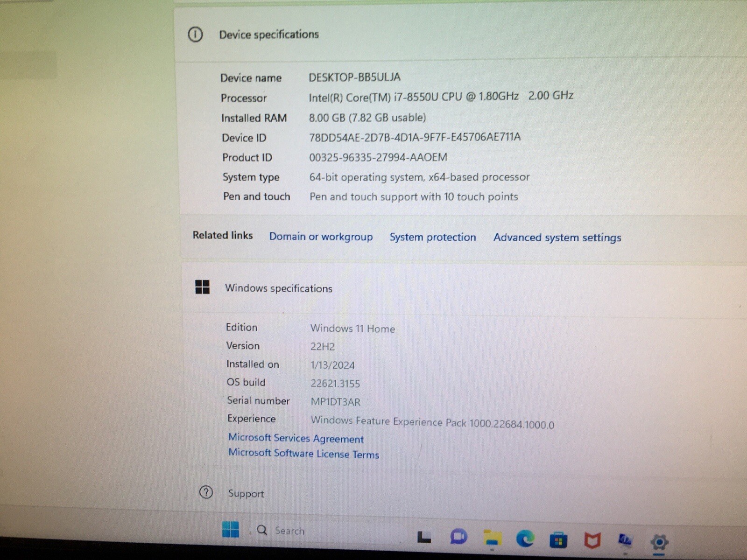Click the installed on date 1/13/2024
747x560 pixels.
click(x=332, y=365)
